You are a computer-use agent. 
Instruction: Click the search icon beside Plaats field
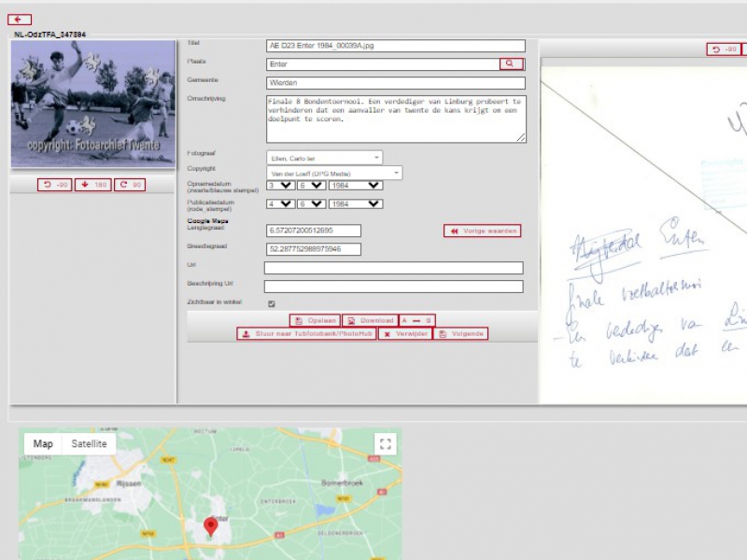[511, 63]
